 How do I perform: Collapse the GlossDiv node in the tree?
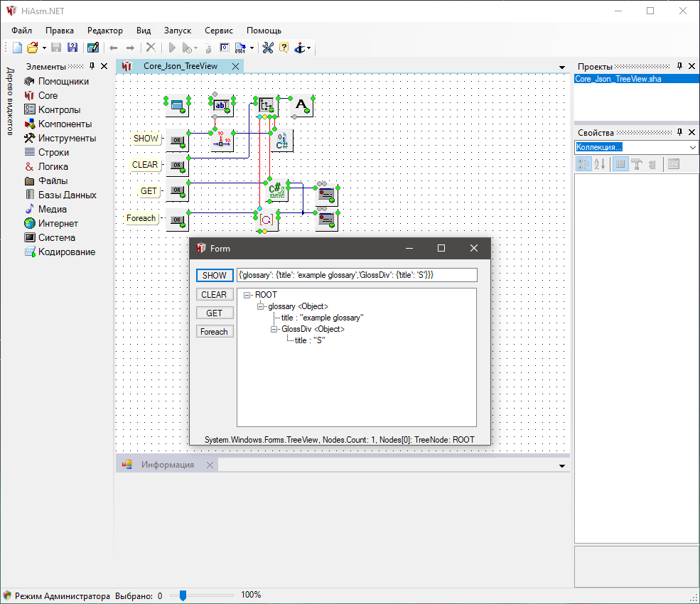(x=274, y=329)
